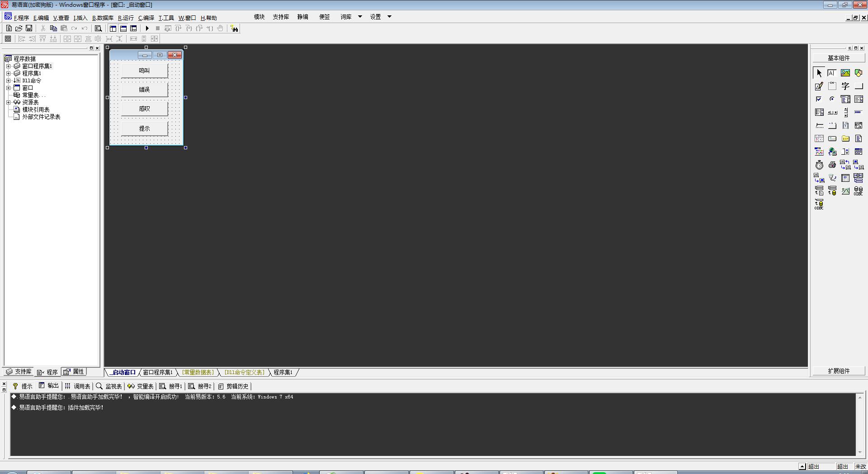The image size is (868, 474).
Task: Click the 提示 button on the form
Action: click(144, 128)
